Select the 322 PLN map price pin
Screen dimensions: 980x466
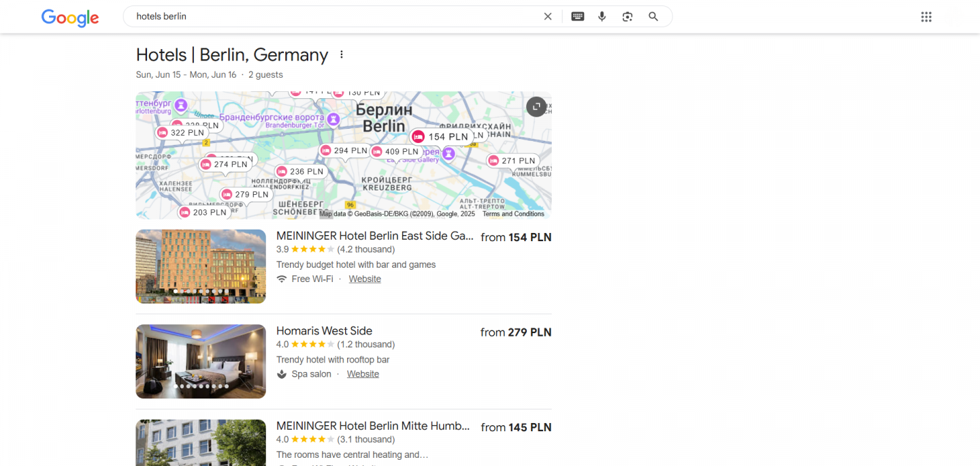[x=181, y=133]
